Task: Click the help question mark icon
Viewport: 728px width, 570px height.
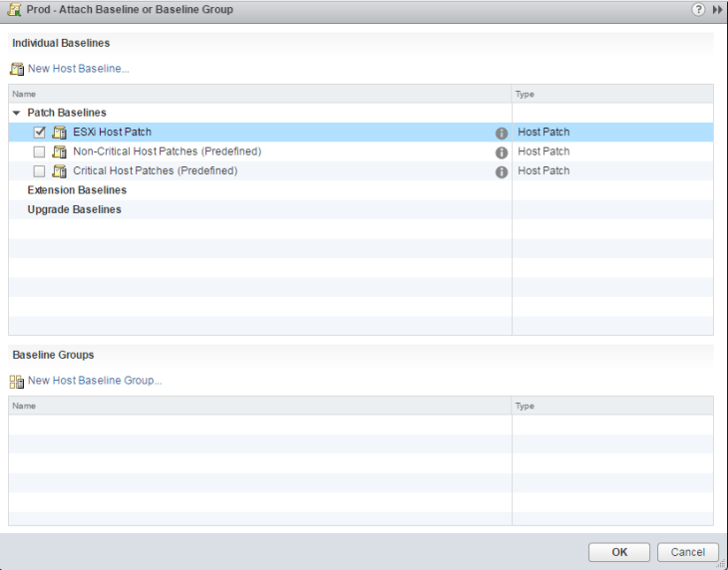Action: [x=699, y=10]
